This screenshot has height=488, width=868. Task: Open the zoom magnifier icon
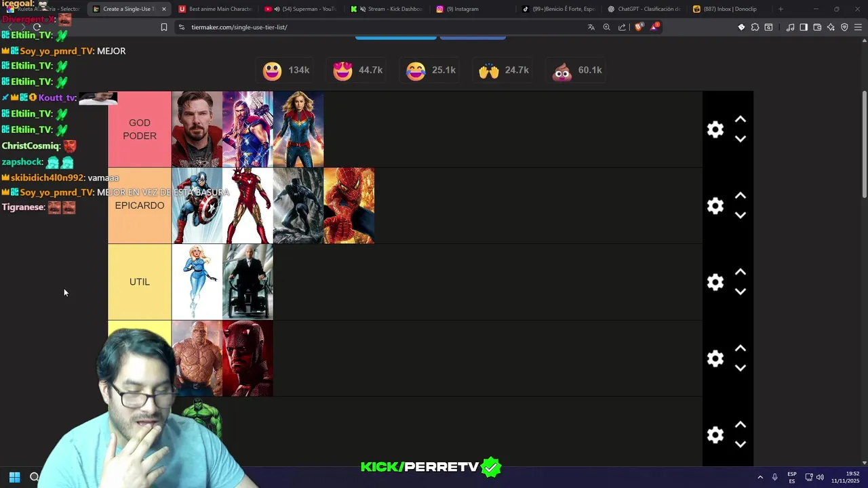(x=606, y=27)
